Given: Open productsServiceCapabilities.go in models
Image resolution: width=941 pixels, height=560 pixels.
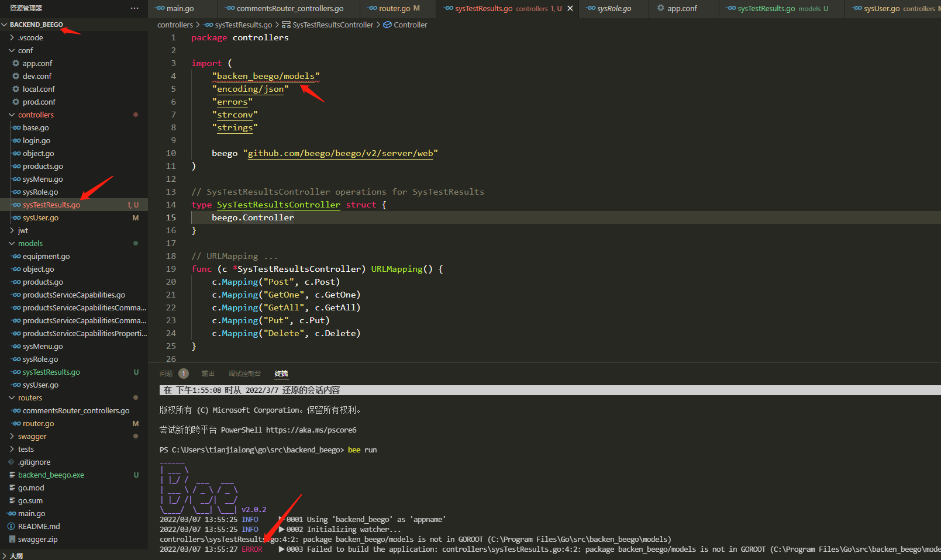Looking at the screenshot, I should tap(74, 295).
